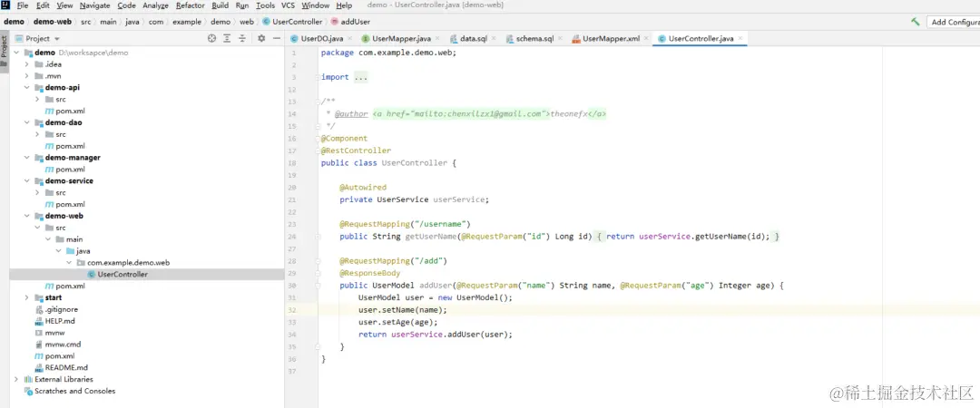The height and width of the screenshot is (408, 980).
Task: Unfold the getUserName method
Action: point(318,237)
